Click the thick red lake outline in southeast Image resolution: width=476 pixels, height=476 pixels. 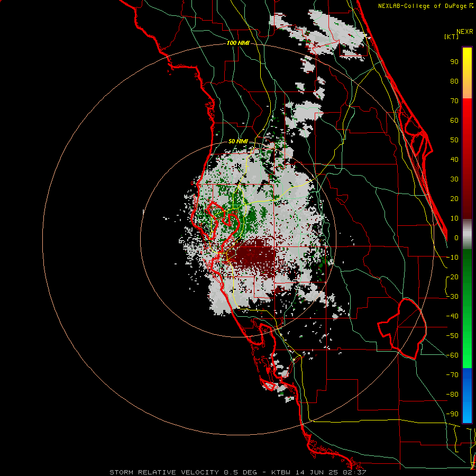pos(402,328)
